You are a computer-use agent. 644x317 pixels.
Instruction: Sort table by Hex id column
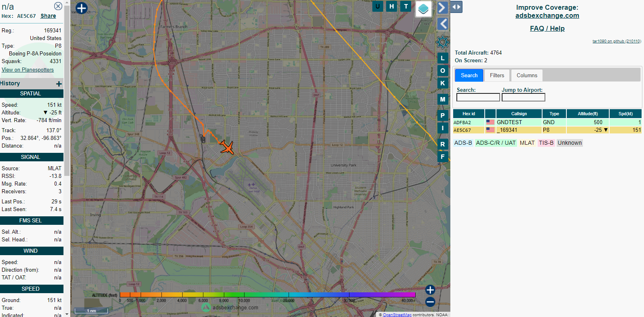click(x=469, y=114)
